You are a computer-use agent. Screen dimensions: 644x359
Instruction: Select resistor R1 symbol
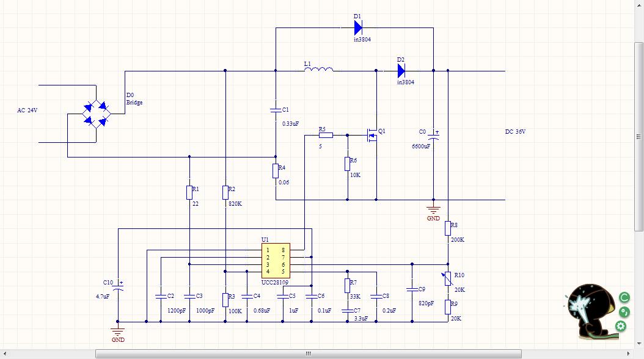tap(189, 192)
